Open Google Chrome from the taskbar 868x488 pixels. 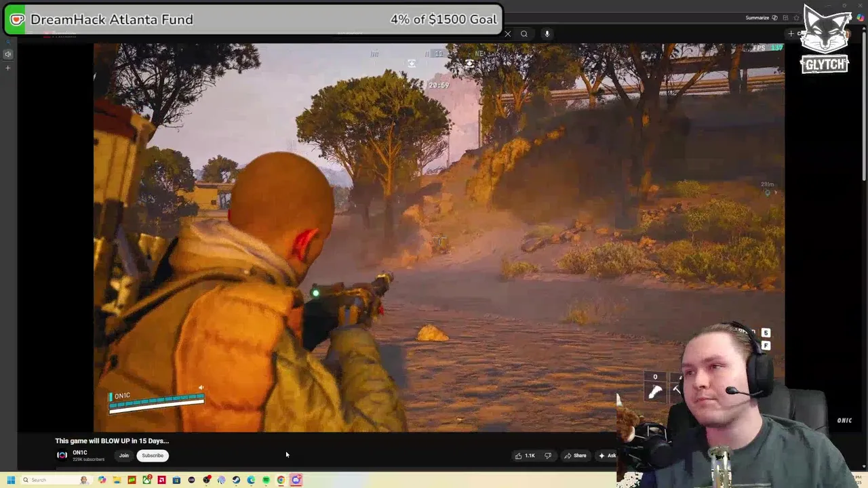tap(281, 480)
